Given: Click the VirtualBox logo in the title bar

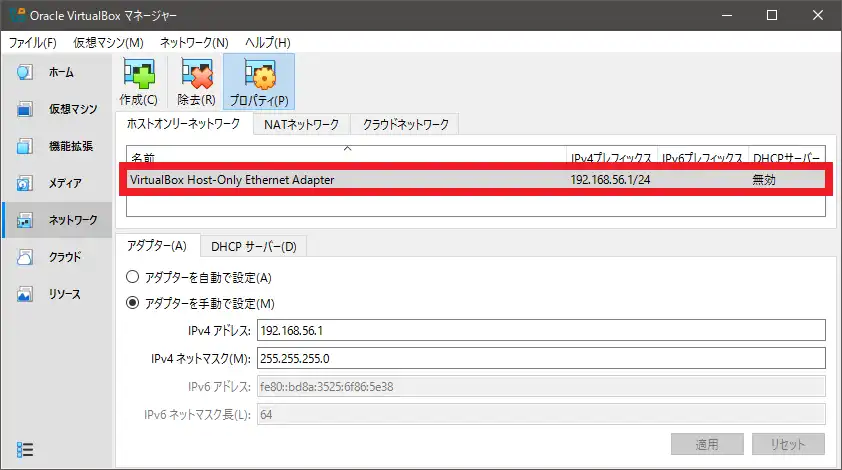Looking at the screenshot, I should pyautogui.click(x=17, y=15).
